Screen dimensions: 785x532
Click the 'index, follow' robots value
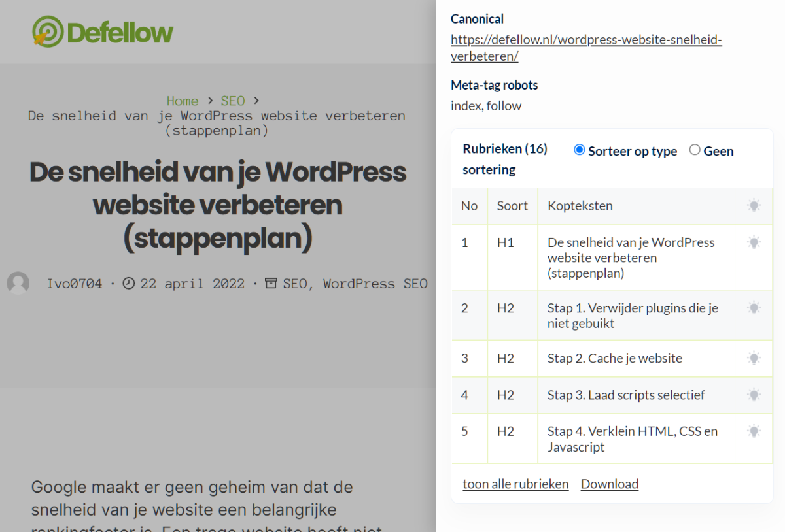486,106
